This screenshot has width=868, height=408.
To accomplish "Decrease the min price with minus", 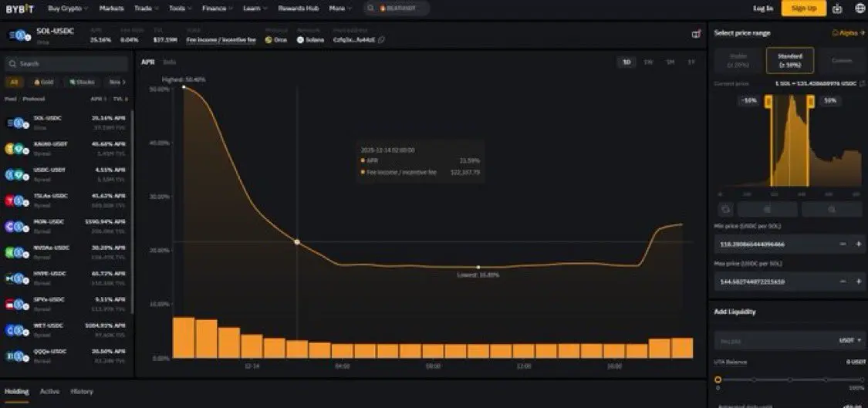I will coord(843,244).
